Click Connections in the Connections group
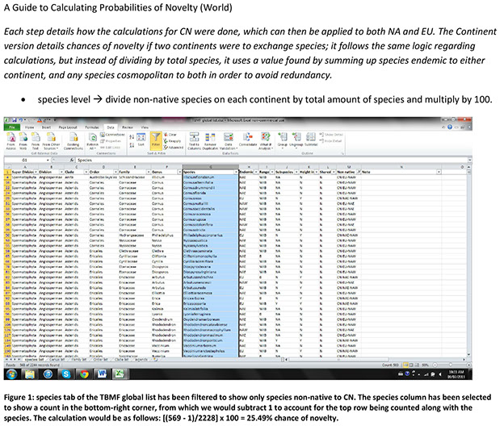Viewport: 504px width, 430px height. pos(112,135)
